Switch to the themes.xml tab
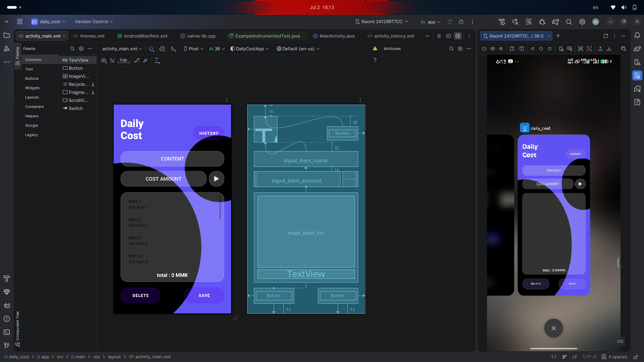 tap(89, 36)
